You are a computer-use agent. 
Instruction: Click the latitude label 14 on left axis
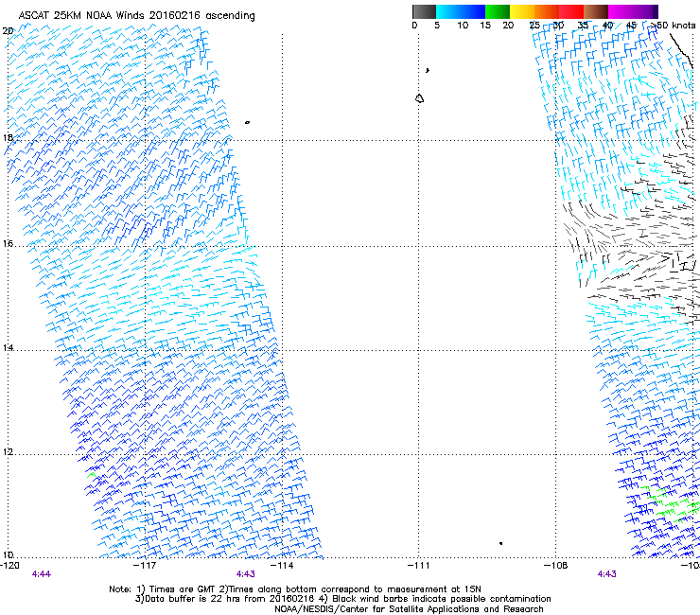tap(8, 347)
